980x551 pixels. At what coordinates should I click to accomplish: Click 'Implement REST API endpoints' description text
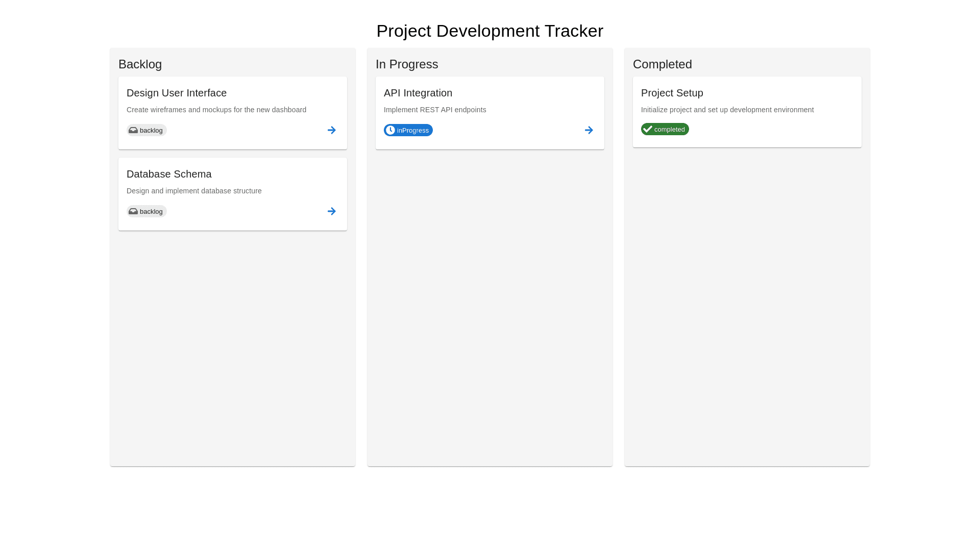435,110
